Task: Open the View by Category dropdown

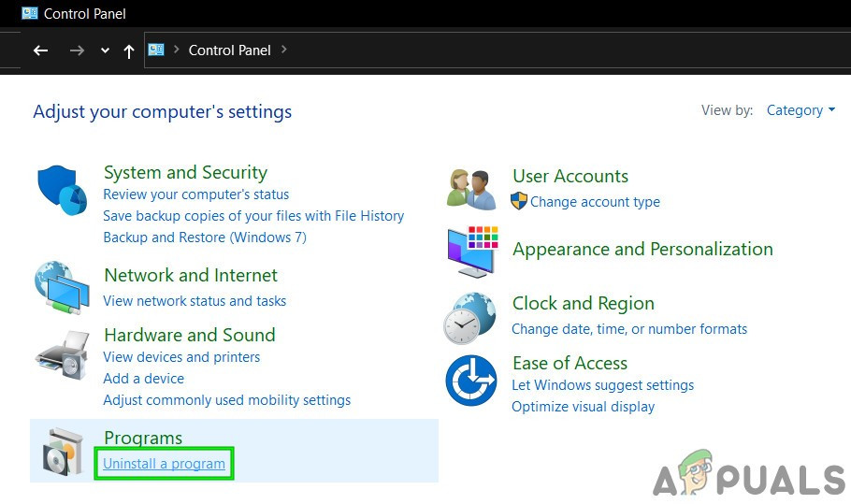Action: pyautogui.click(x=801, y=110)
